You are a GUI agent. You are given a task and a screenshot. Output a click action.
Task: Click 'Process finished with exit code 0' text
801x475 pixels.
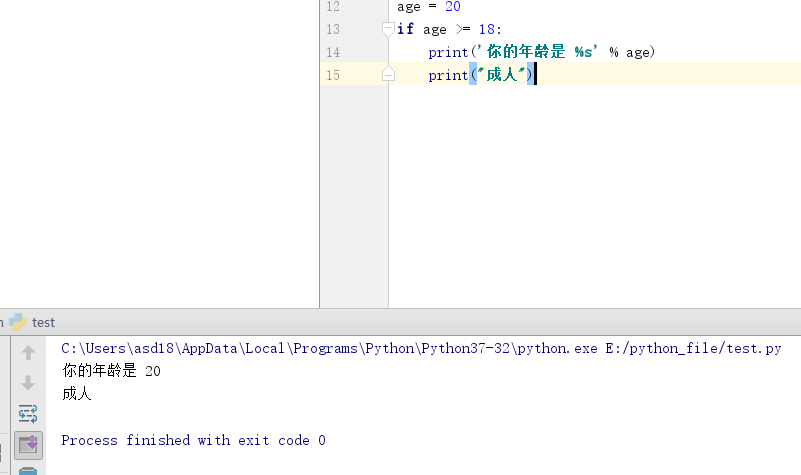[193, 440]
